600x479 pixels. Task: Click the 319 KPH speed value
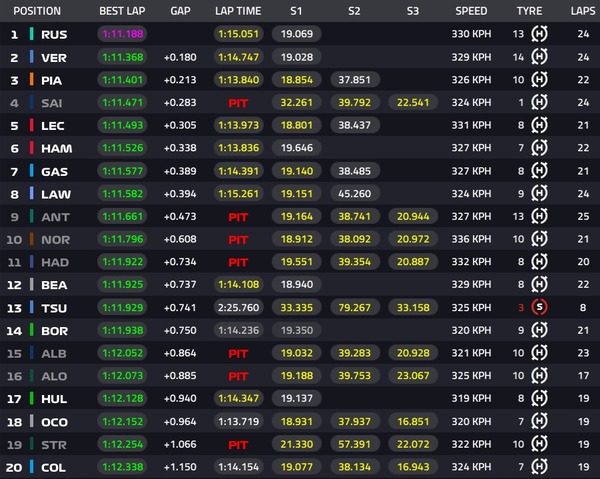[471, 398]
